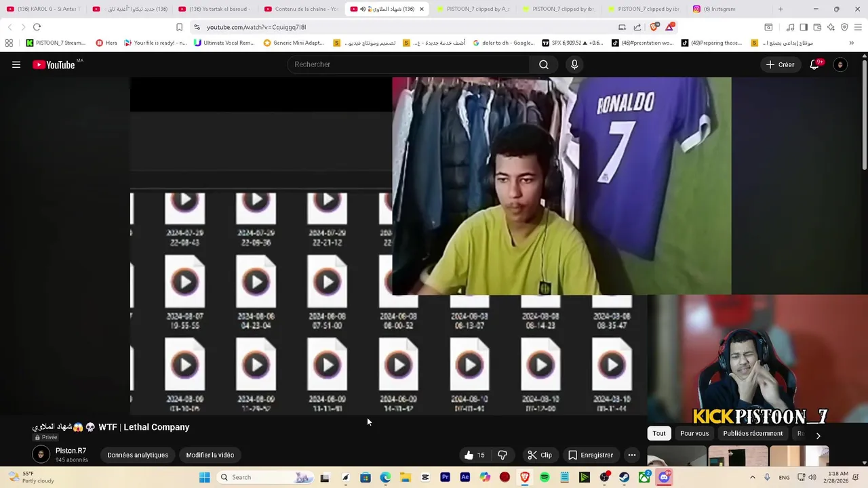Screen dimensions: 868x488
Task: Open the share icon in the address bar
Action: pos(637,27)
